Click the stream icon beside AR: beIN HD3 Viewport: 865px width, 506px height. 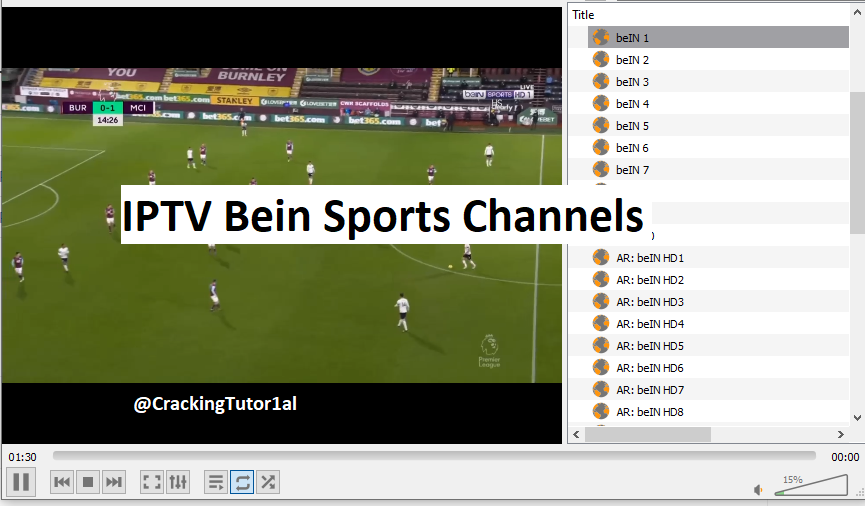tap(601, 302)
